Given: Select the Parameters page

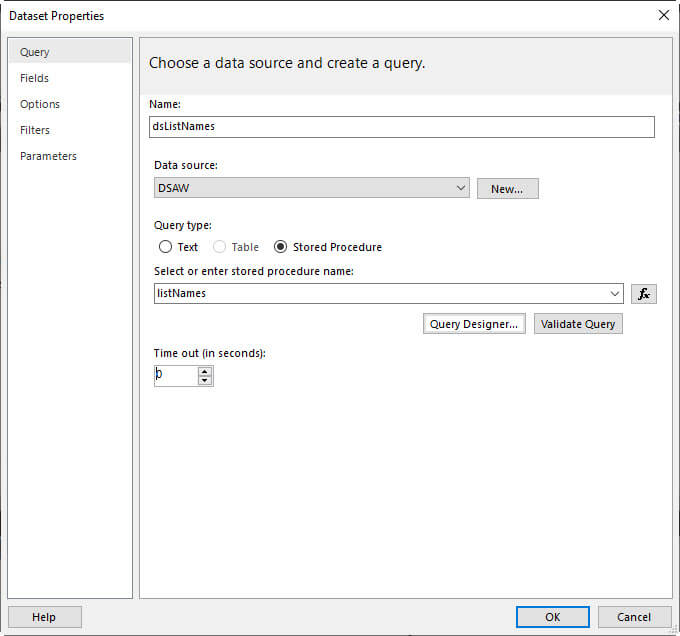Looking at the screenshot, I should [48, 156].
